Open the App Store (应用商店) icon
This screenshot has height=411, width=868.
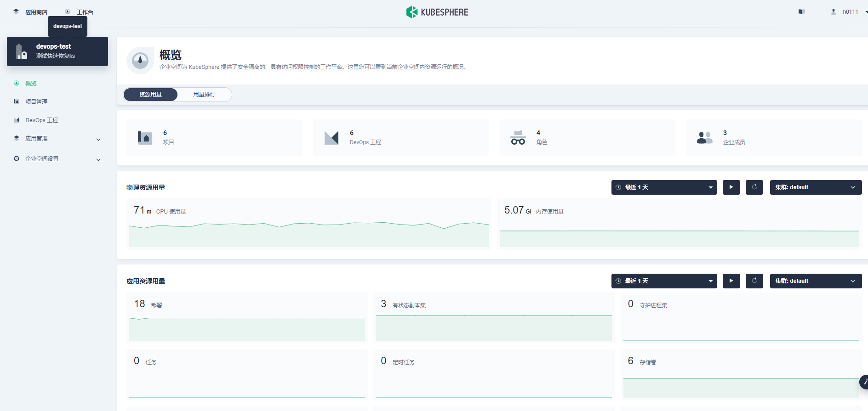16,11
